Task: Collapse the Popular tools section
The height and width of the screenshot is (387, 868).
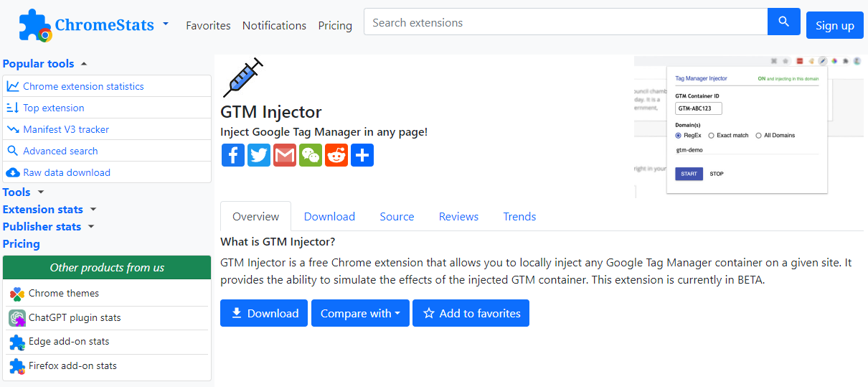Action: point(84,64)
